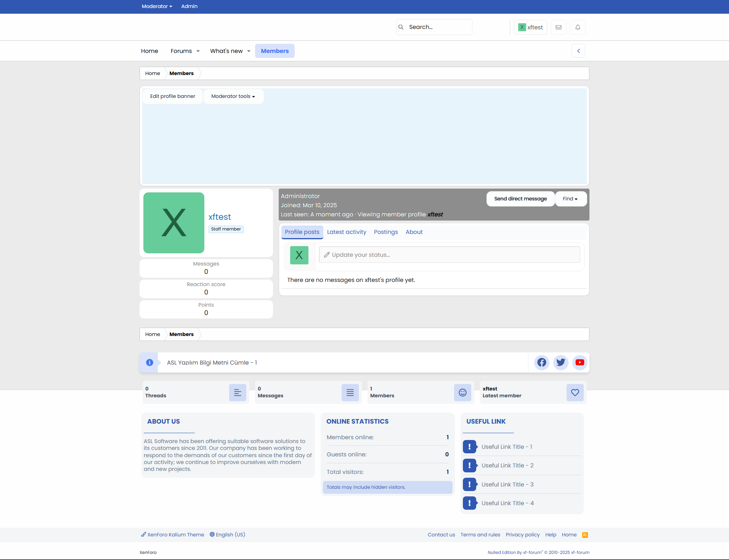The image size is (729, 560).
Task: Click the Members smiley icon
Action: point(462,392)
